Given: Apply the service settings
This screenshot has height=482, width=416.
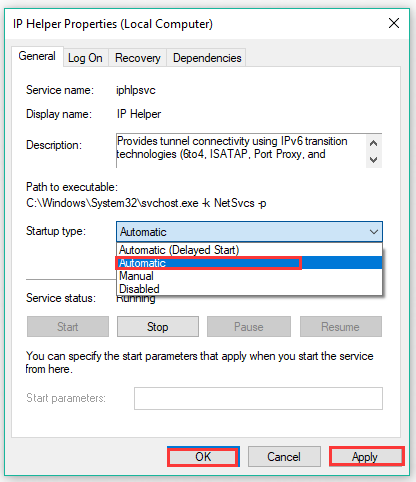Looking at the screenshot, I should (x=365, y=457).
